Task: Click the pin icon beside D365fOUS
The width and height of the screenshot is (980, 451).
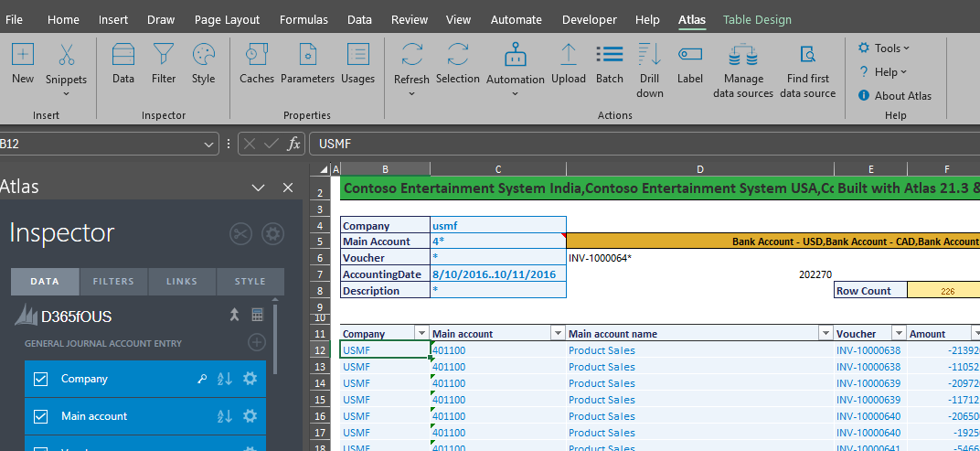Action: [234, 316]
